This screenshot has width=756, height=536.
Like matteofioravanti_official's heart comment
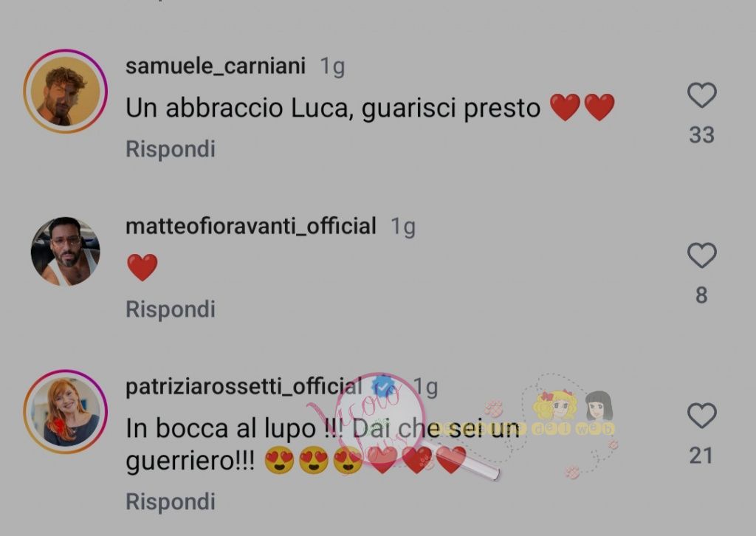coord(701,255)
